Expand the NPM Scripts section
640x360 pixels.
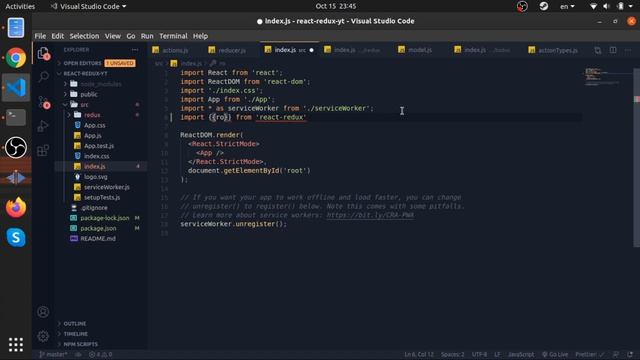pos(80,344)
